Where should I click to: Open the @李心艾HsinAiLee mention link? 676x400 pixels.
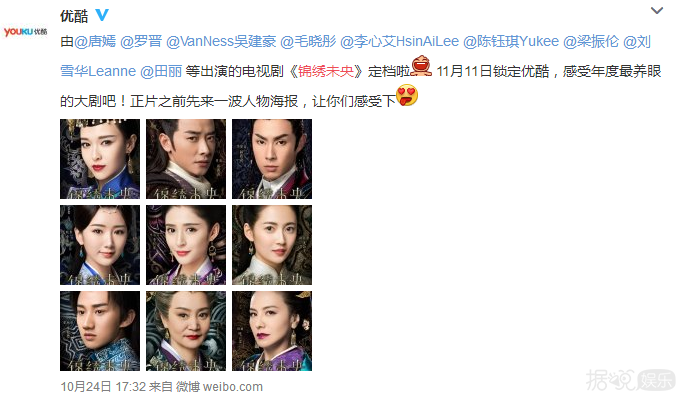(x=400, y=41)
